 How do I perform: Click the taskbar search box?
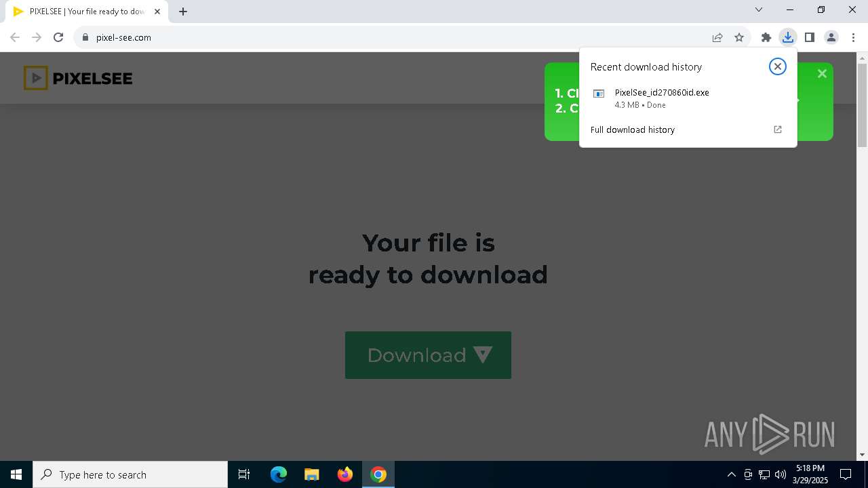tap(130, 474)
